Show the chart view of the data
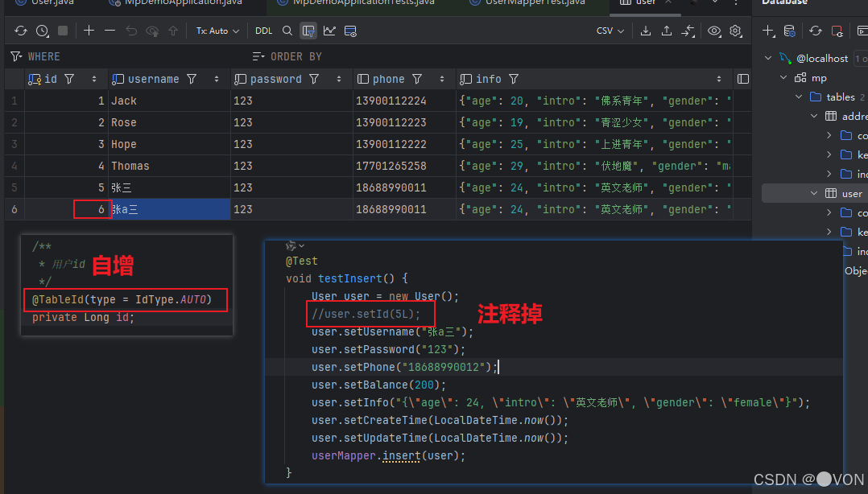Image resolution: width=868 pixels, height=494 pixels. (329, 31)
